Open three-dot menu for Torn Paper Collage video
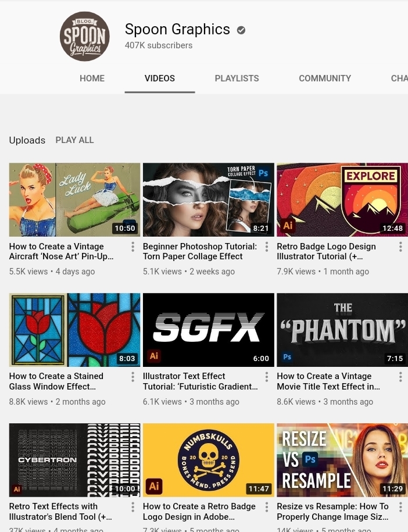This screenshot has width=408, height=532. [267, 247]
